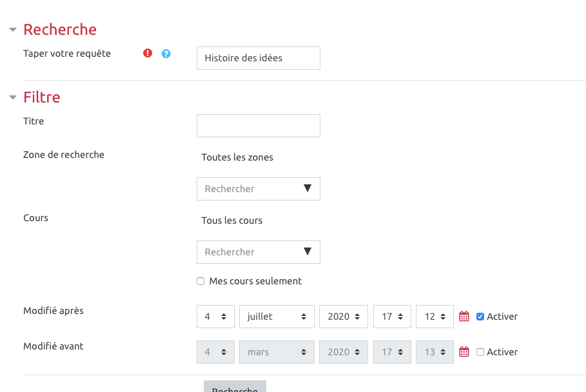
Task: Open the Modifié après day selector
Action: coord(215,317)
